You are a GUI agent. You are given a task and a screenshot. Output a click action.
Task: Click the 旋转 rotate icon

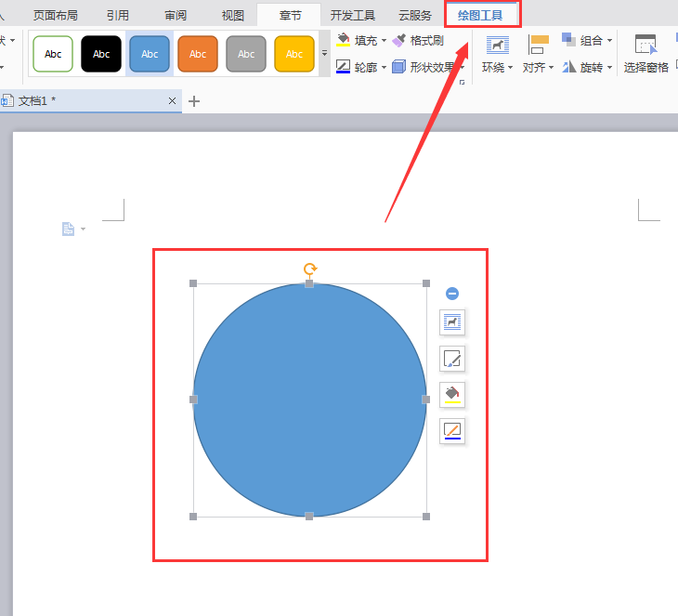click(x=569, y=67)
